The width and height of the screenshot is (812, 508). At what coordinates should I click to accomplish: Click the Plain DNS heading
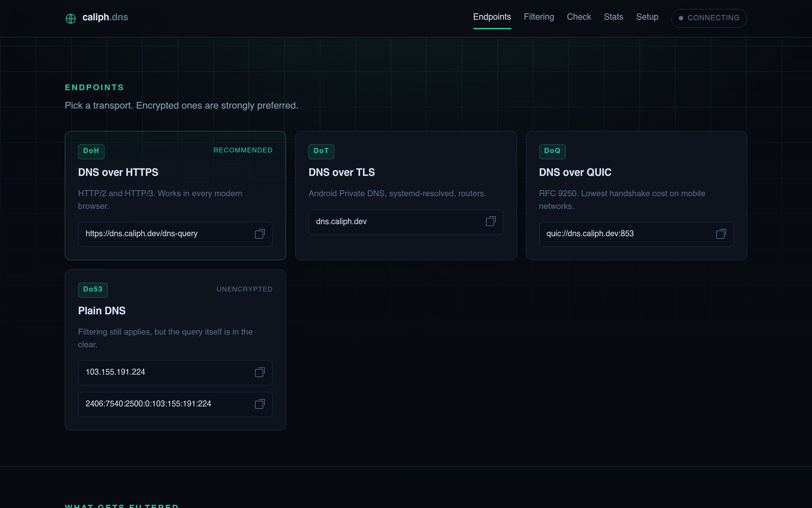pyautogui.click(x=102, y=311)
